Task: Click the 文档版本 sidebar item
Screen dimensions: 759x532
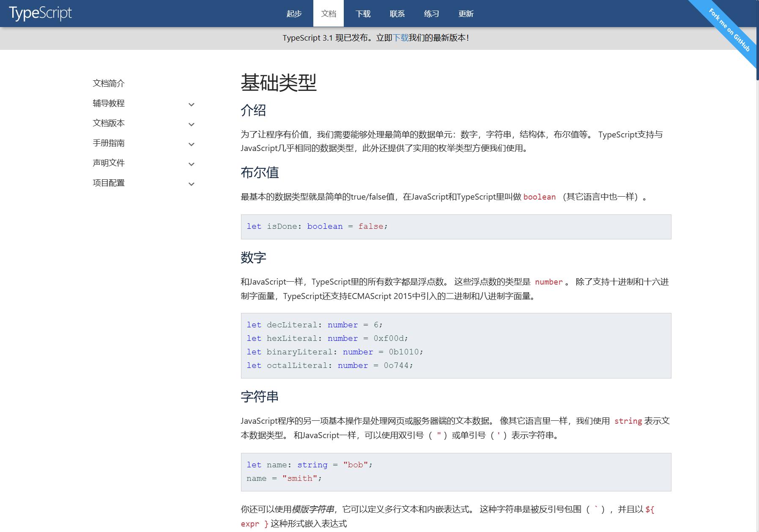Action: click(109, 123)
